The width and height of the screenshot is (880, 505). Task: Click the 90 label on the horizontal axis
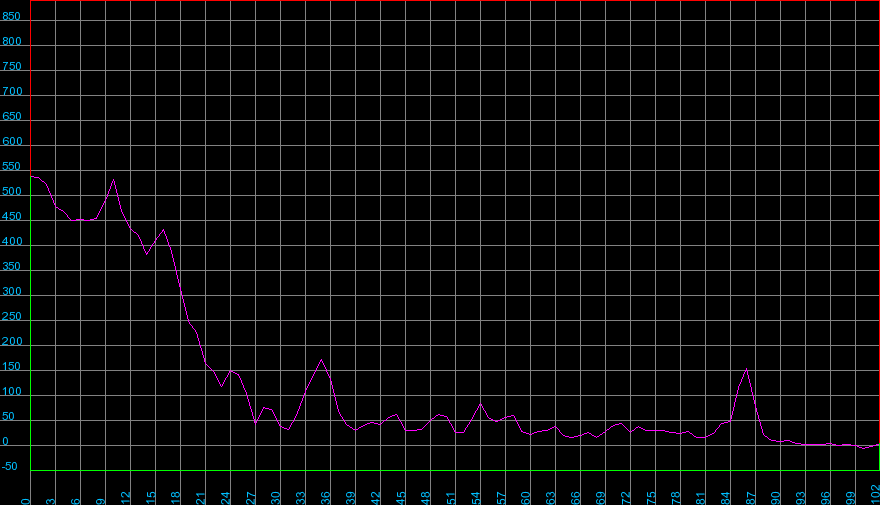(x=775, y=498)
